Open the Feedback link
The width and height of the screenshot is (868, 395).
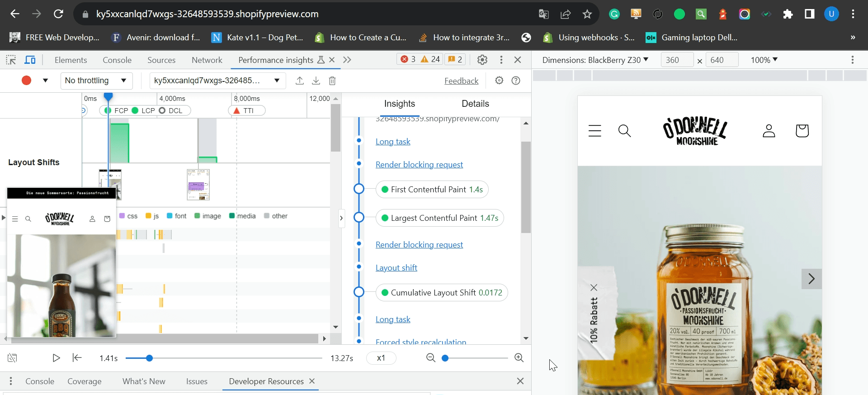[461, 81]
